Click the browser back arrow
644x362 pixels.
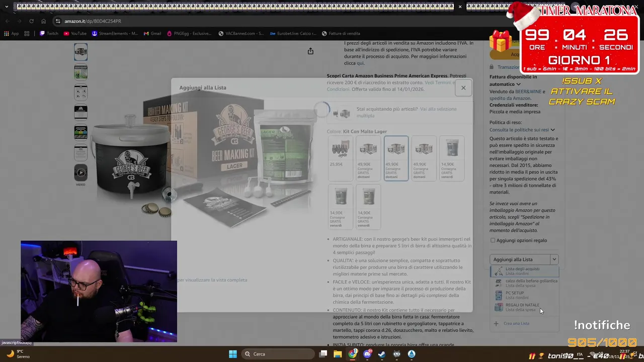click(x=7, y=21)
